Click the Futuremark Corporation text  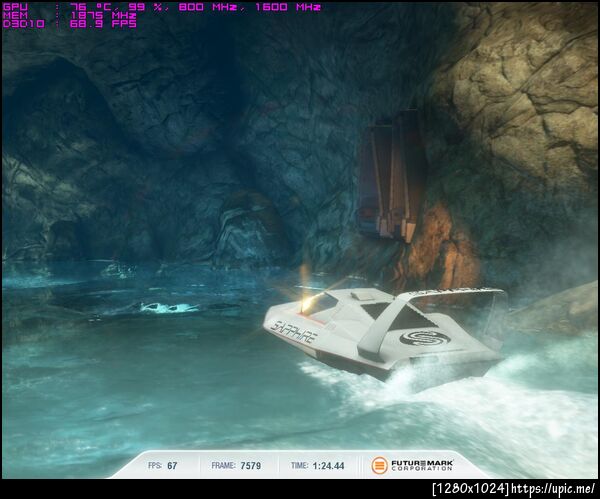(x=422, y=465)
